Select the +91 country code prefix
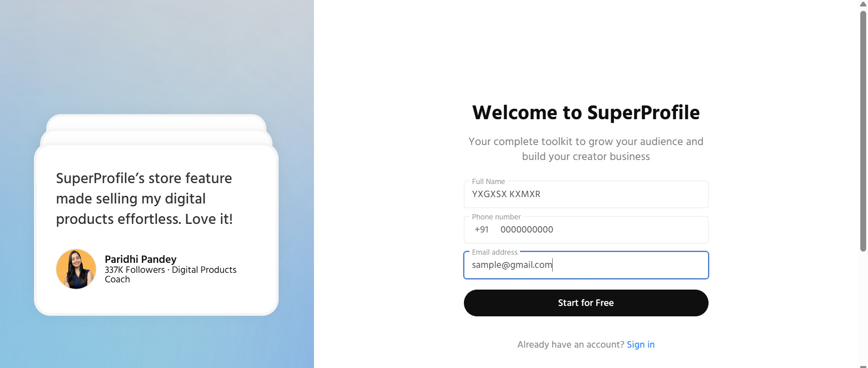Screen dimensions: 868x368 click(482, 230)
